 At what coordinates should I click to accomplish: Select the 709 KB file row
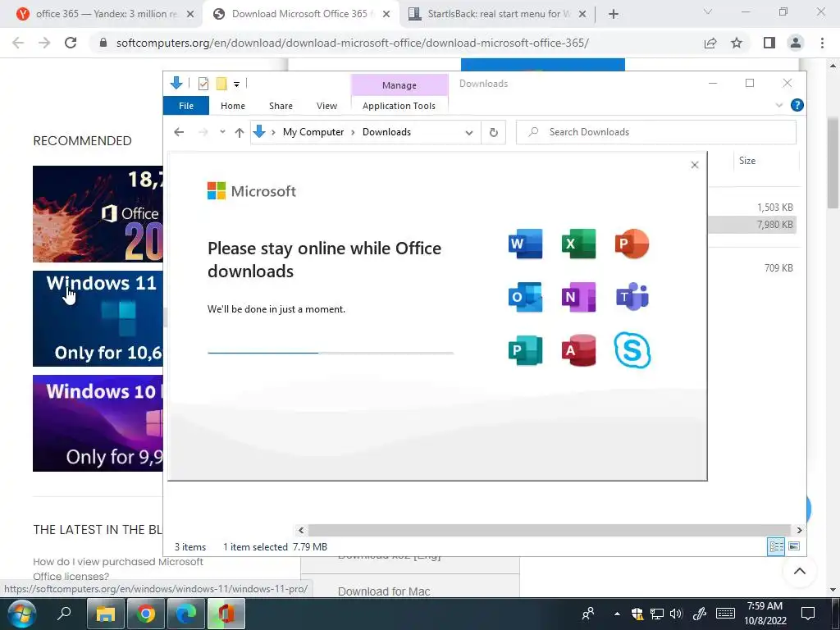[x=752, y=268]
